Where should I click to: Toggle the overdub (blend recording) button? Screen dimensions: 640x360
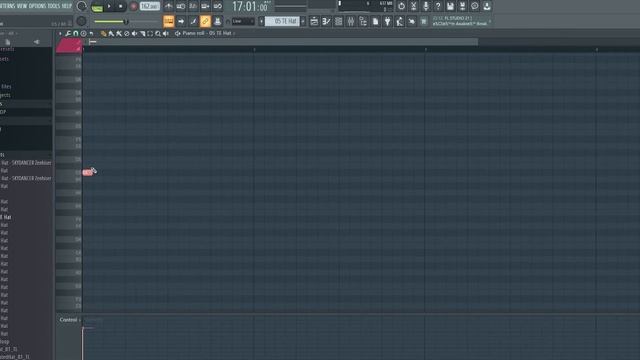pos(205,6)
